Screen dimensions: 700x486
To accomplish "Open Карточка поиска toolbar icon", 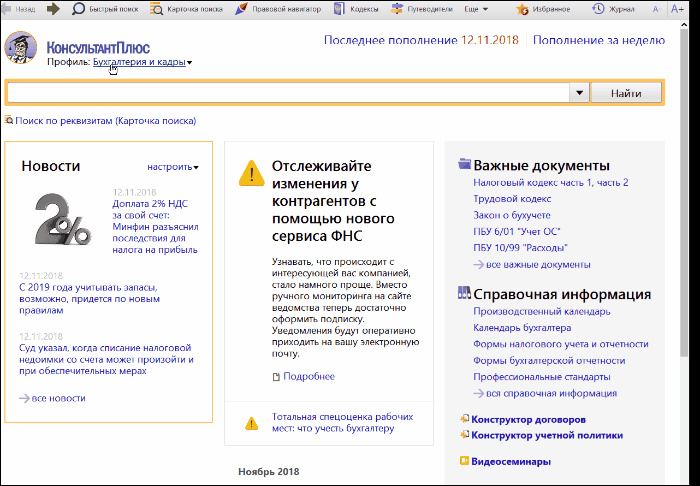I will 156,8.
